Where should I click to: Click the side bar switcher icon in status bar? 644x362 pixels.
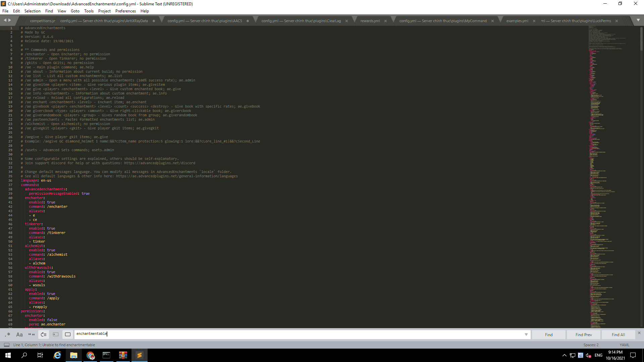[6, 345]
